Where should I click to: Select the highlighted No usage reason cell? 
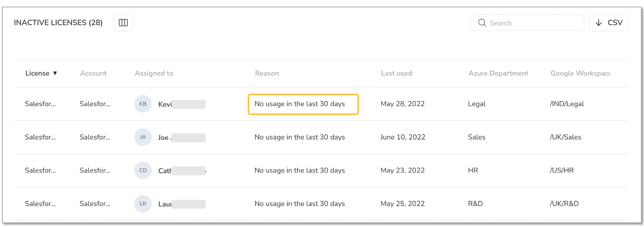pos(303,104)
